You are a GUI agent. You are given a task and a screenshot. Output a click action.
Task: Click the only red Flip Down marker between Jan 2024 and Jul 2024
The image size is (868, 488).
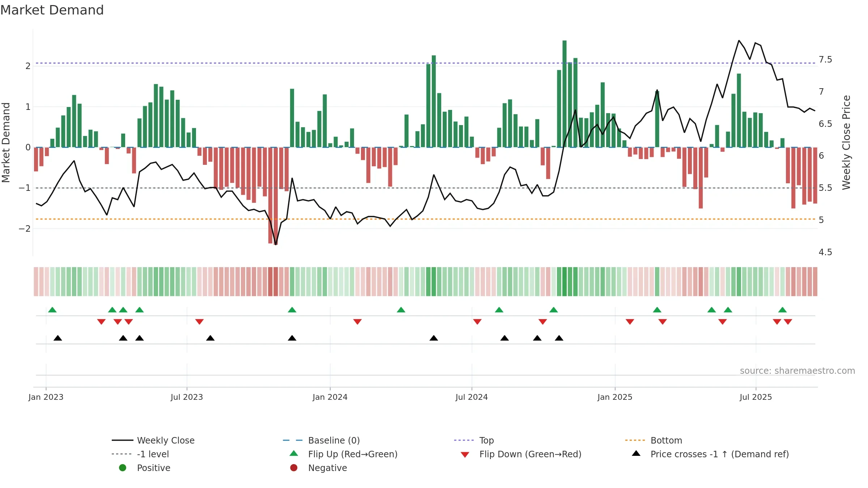(357, 322)
